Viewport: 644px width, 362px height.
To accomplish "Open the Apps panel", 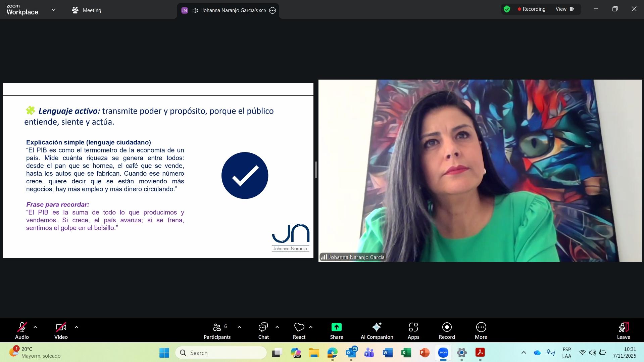I will click(413, 331).
